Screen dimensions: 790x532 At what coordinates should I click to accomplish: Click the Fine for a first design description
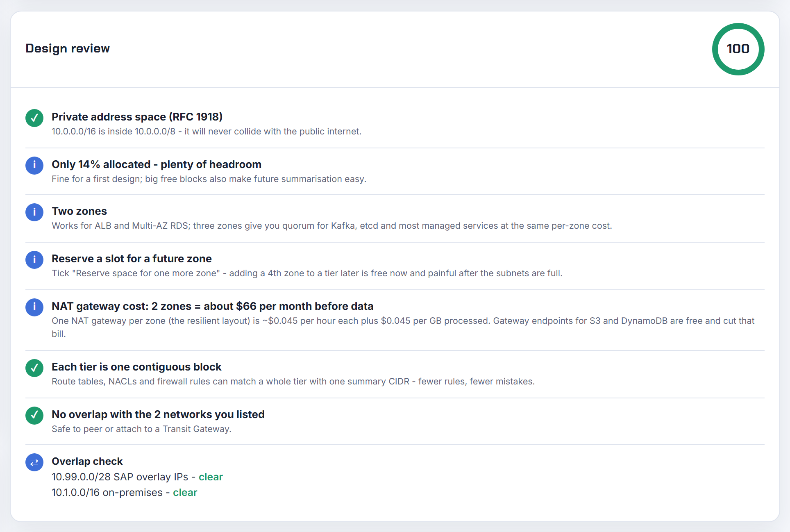(x=209, y=179)
